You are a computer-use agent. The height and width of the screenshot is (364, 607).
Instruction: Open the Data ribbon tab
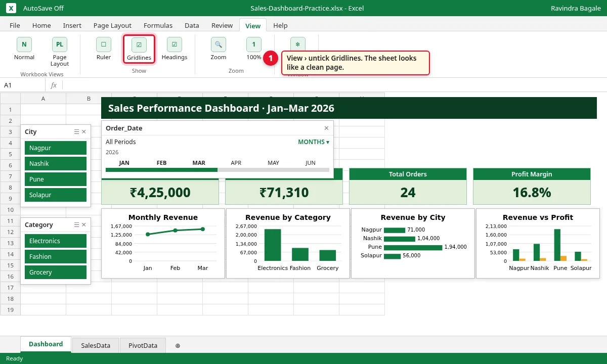click(192, 25)
